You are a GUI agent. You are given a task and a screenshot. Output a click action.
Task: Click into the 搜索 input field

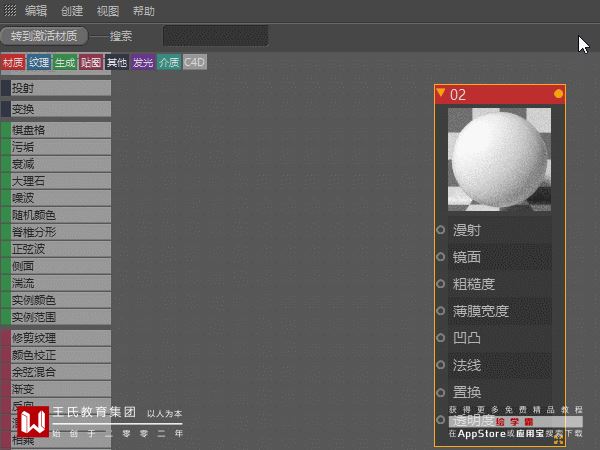pos(215,36)
